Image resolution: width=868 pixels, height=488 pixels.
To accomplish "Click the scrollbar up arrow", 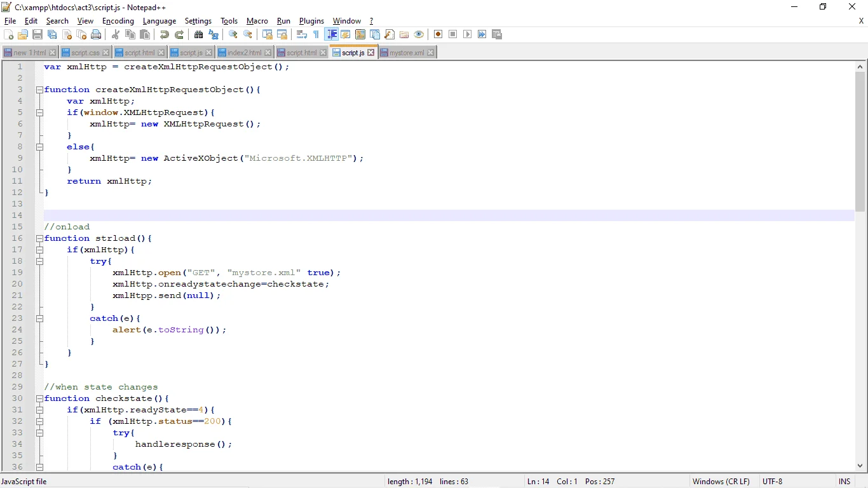I will [860, 67].
